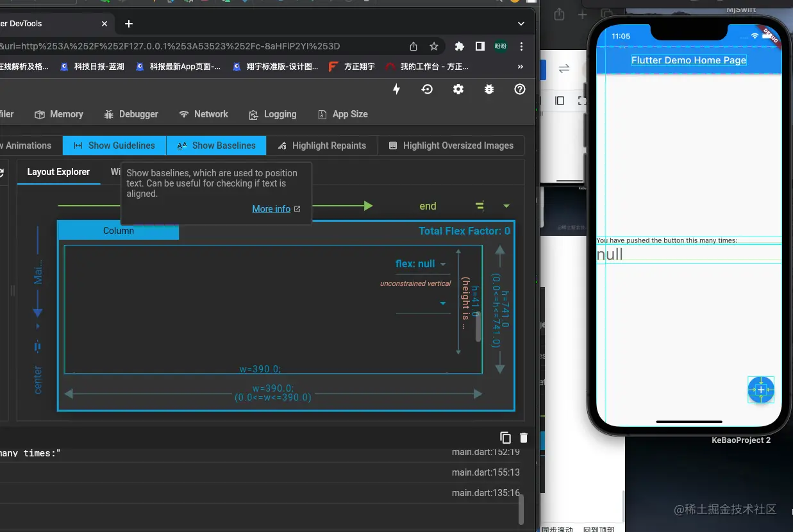Click the More info link in tooltip

pos(271,209)
